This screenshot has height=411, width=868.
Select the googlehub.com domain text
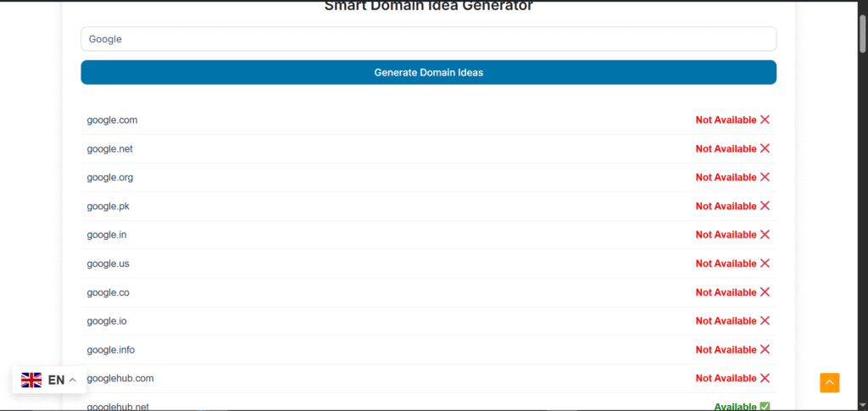point(120,379)
